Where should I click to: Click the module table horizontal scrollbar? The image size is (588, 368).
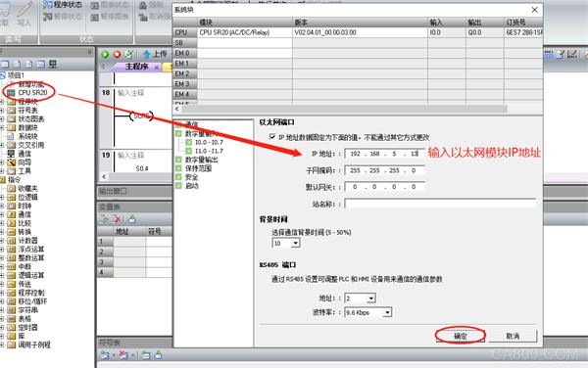coord(344,109)
